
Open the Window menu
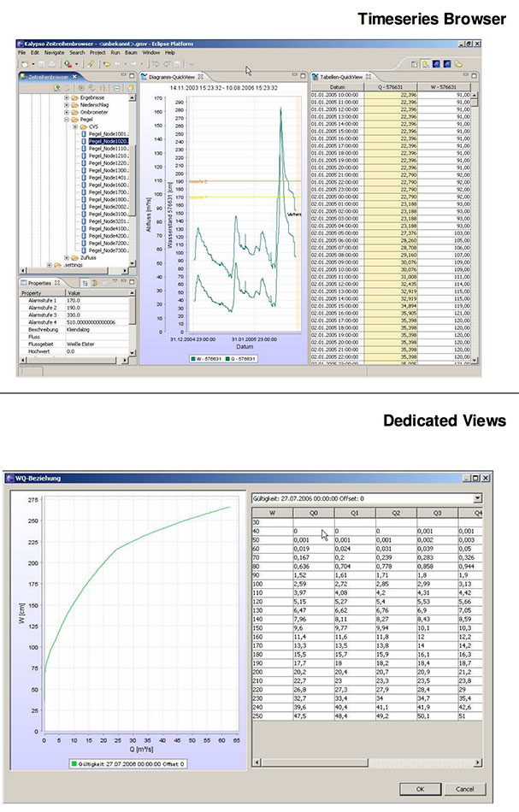(x=151, y=53)
